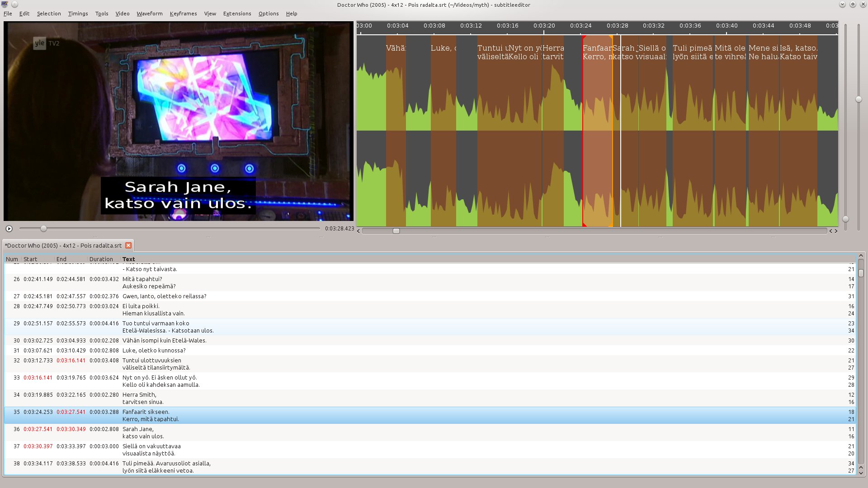Image resolution: width=868 pixels, height=488 pixels.
Task: Click the 'Vähä' subtitle block in waveform
Action: [x=396, y=131]
